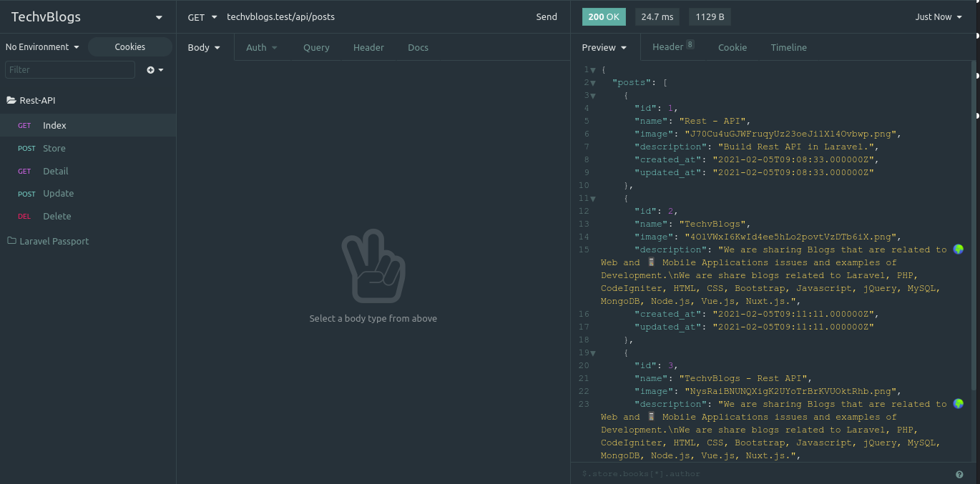Image resolution: width=980 pixels, height=484 pixels.
Task: Select the Detail GET request
Action: [88, 171]
